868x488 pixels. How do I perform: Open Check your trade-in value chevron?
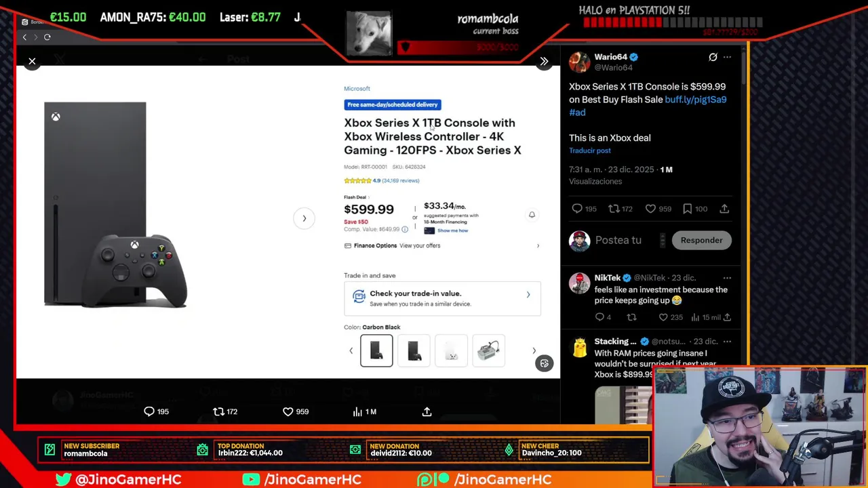(x=528, y=295)
